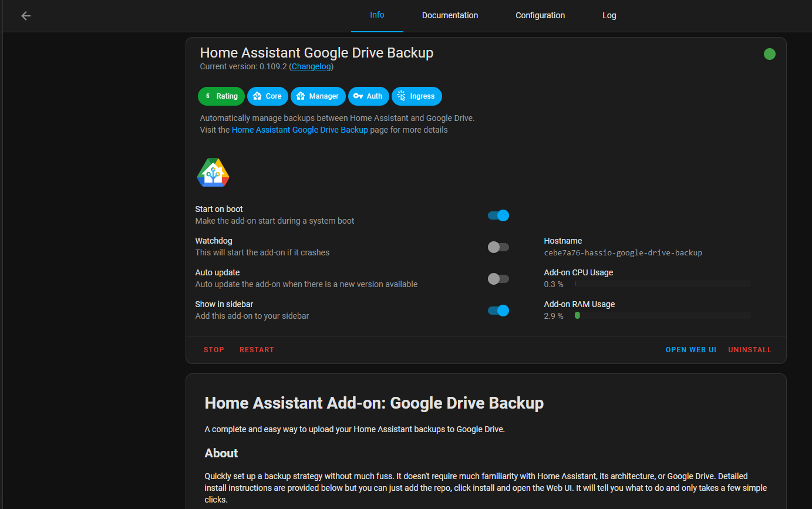Screen dimensions: 812x509
Task: Toggle the Show in sidebar switch
Action: (x=498, y=311)
